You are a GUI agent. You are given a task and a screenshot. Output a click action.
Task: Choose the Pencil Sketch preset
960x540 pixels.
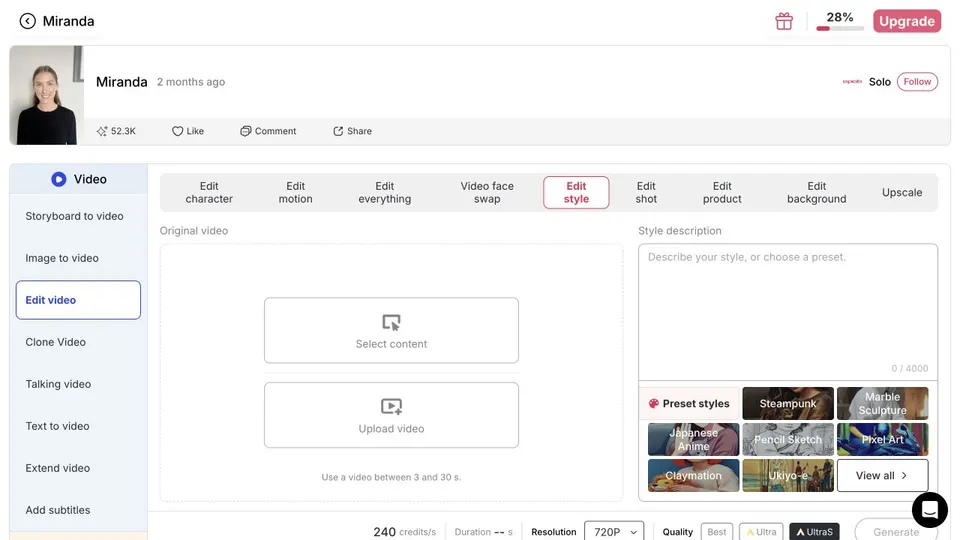pos(788,440)
